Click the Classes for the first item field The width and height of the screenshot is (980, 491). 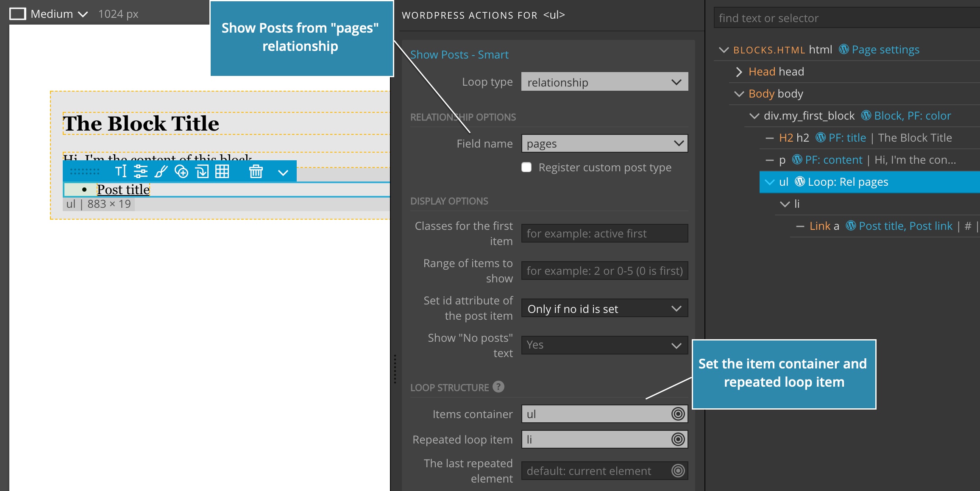pyautogui.click(x=604, y=234)
